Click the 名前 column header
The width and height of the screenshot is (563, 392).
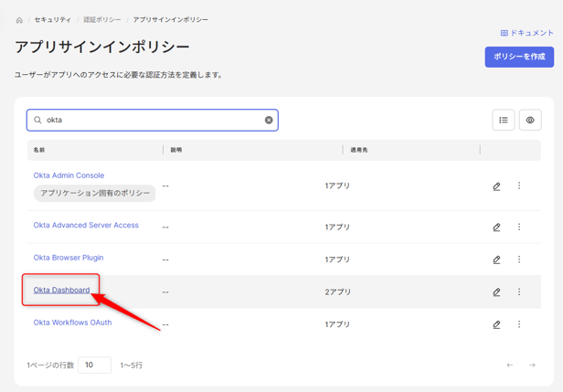[x=39, y=150]
